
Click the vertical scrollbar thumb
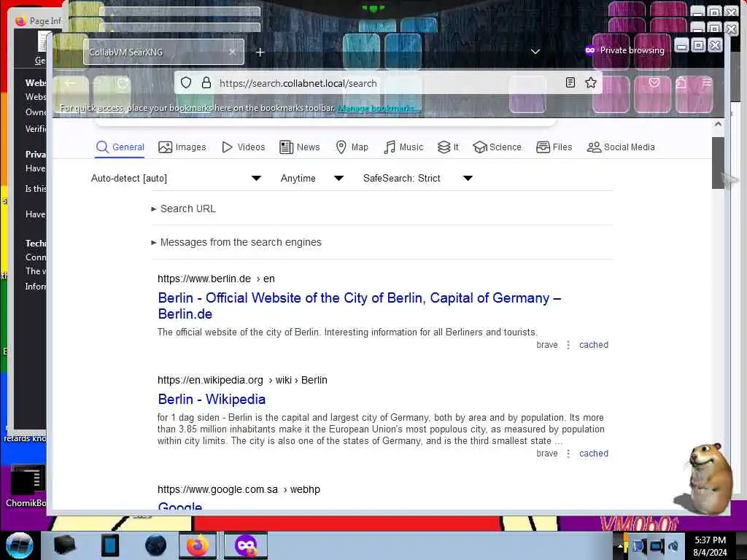[718, 163]
